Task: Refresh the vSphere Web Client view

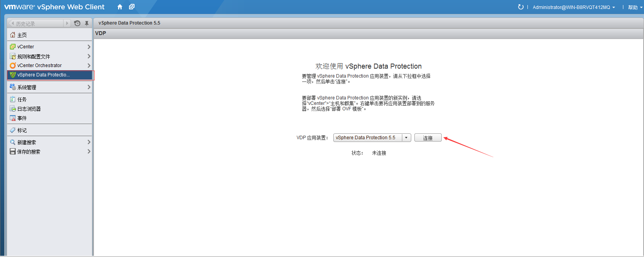Action: pyautogui.click(x=520, y=7)
